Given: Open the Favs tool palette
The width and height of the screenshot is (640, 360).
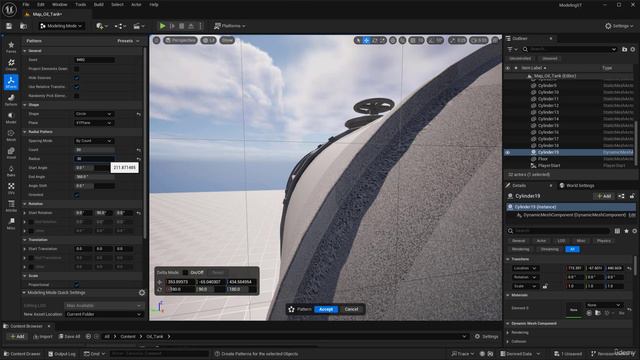Looking at the screenshot, I should click(11, 47).
